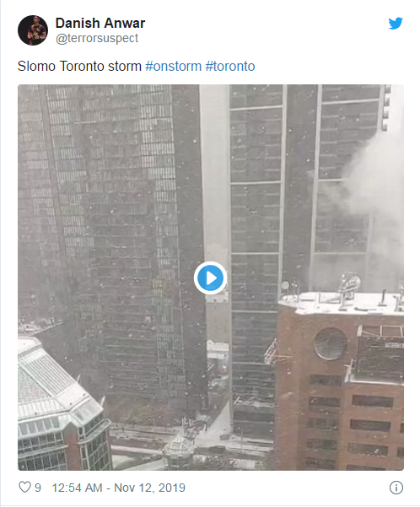Follow the #toronto hashtag link

coord(230,67)
